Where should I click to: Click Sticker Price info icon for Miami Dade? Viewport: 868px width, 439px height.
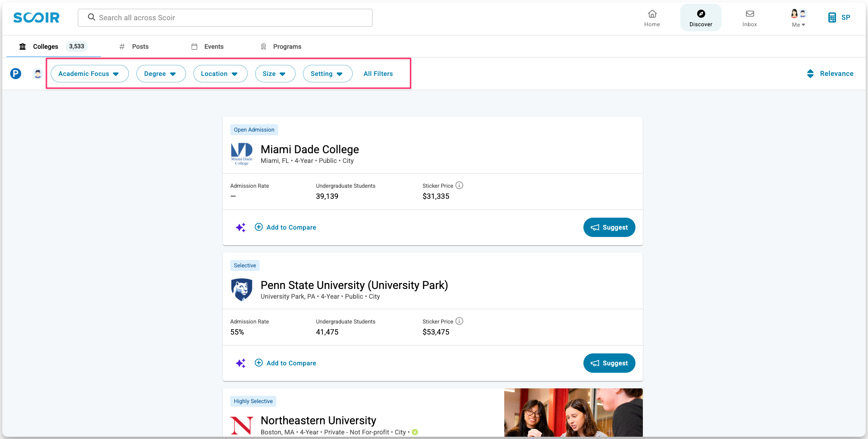459,185
